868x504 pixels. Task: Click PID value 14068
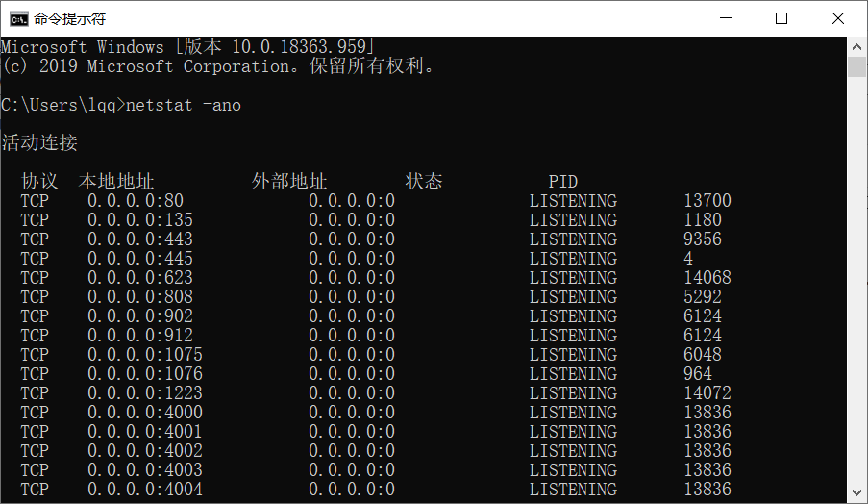pyautogui.click(x=707, y=277)
